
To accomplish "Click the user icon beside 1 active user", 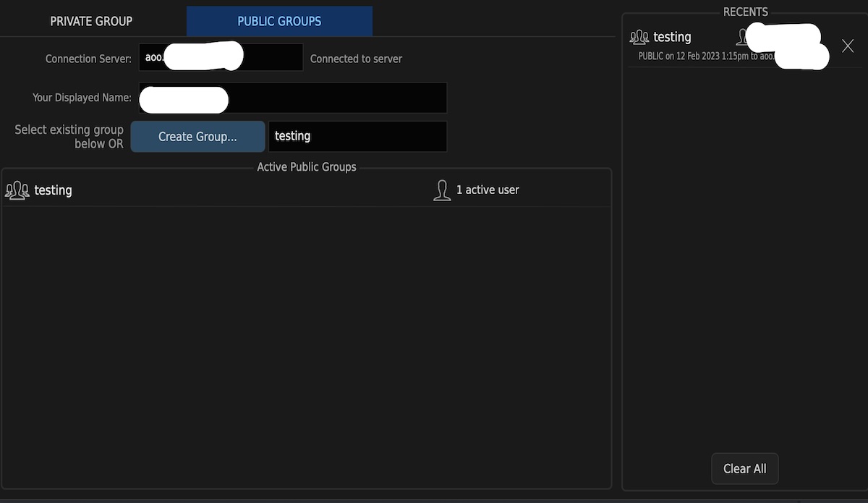I will (x=442, y=190).
